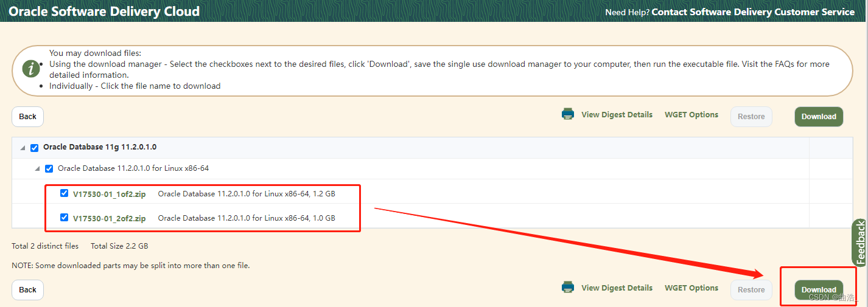
Task: Click the 'Need Help?' text in header
Action: click(x=627, y=12)
